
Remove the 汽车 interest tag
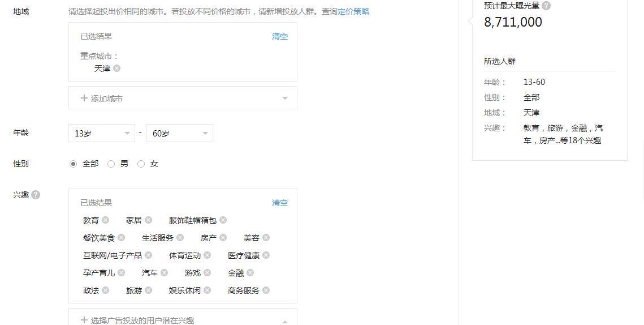[165, 273]
